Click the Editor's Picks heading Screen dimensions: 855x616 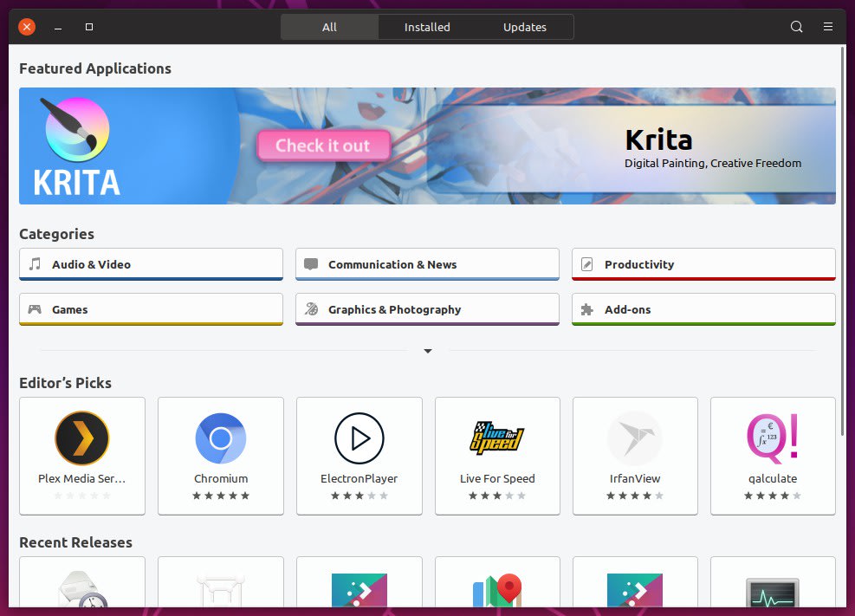pyautogui.click(x=66, y=383)
